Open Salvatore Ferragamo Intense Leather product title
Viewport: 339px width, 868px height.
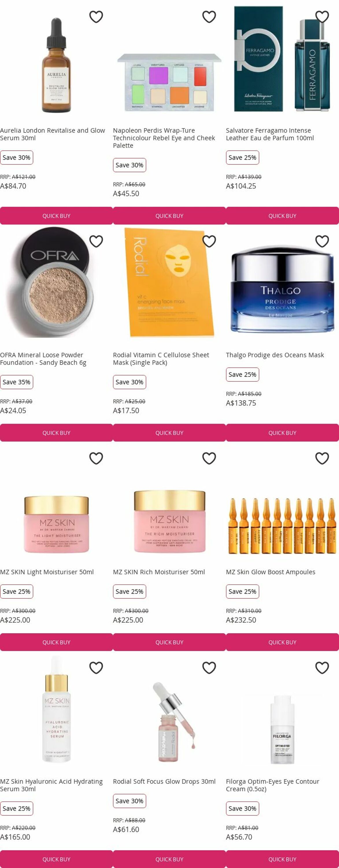point(270,134)
